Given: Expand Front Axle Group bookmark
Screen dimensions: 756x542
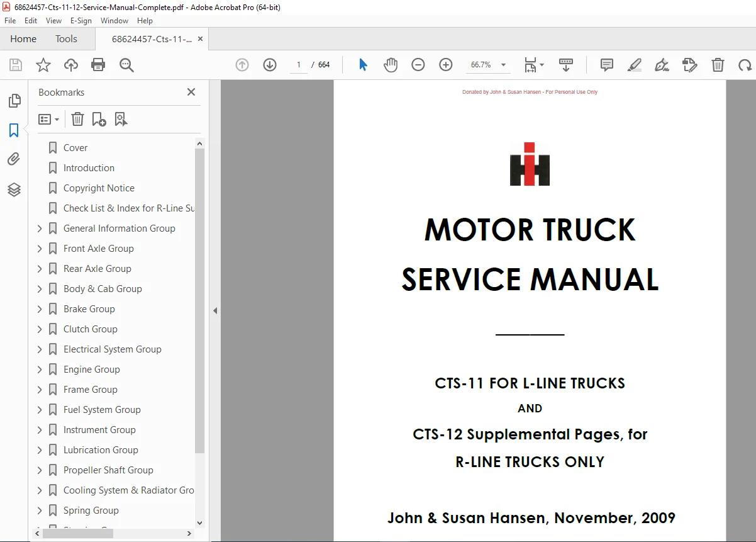Looking at the screenshot, I should (40, 249).
